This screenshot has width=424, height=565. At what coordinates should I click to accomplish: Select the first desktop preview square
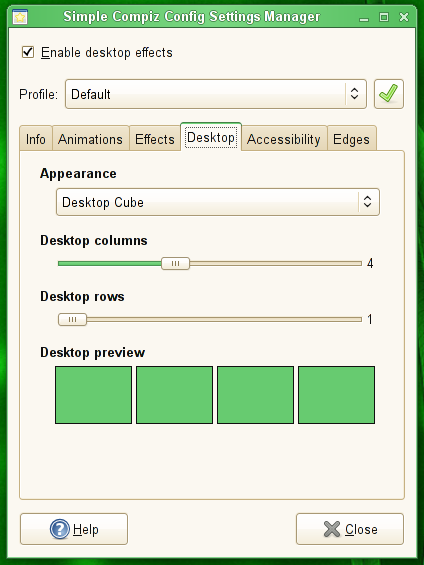coord(93,395)
